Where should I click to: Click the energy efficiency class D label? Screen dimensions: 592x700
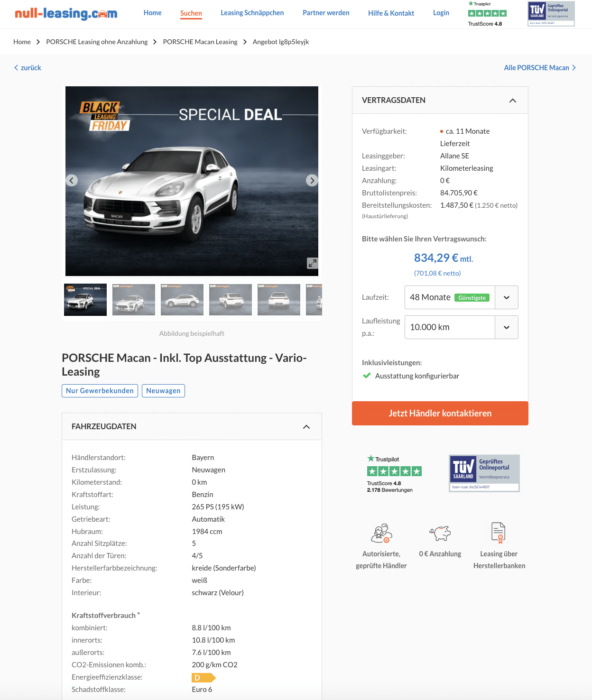click(203, 678)
